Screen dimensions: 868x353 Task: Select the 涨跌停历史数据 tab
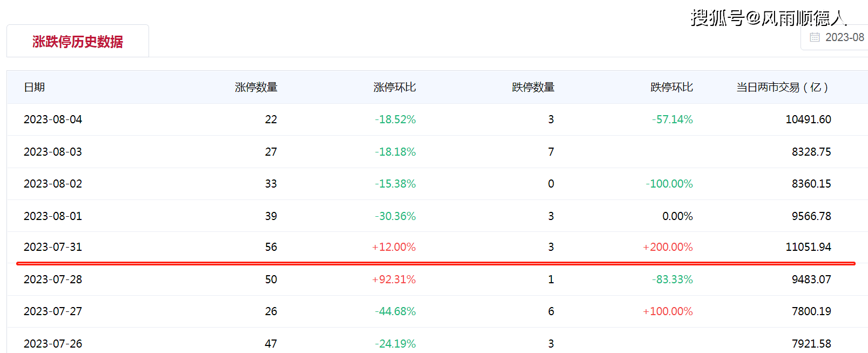78,42
